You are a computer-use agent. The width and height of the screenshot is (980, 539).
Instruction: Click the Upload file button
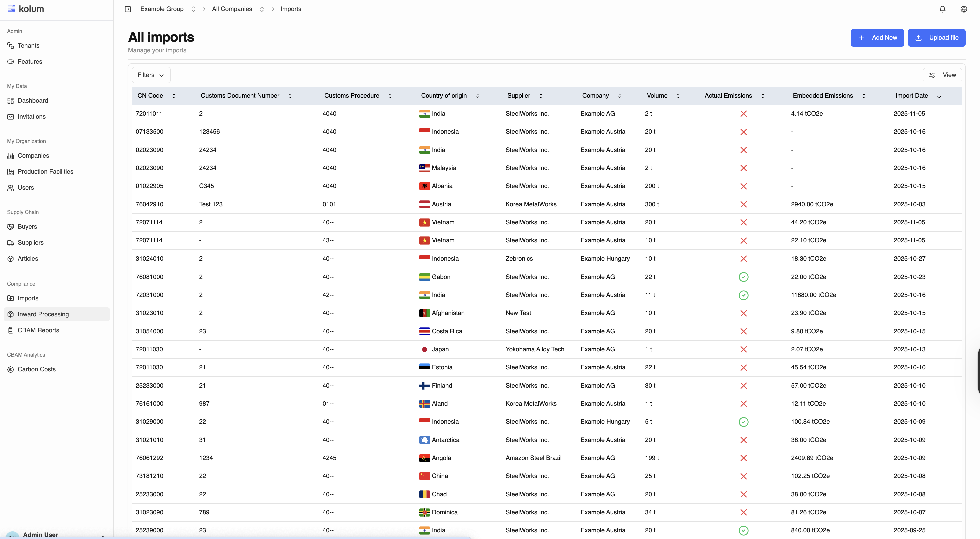coord(936,38)
